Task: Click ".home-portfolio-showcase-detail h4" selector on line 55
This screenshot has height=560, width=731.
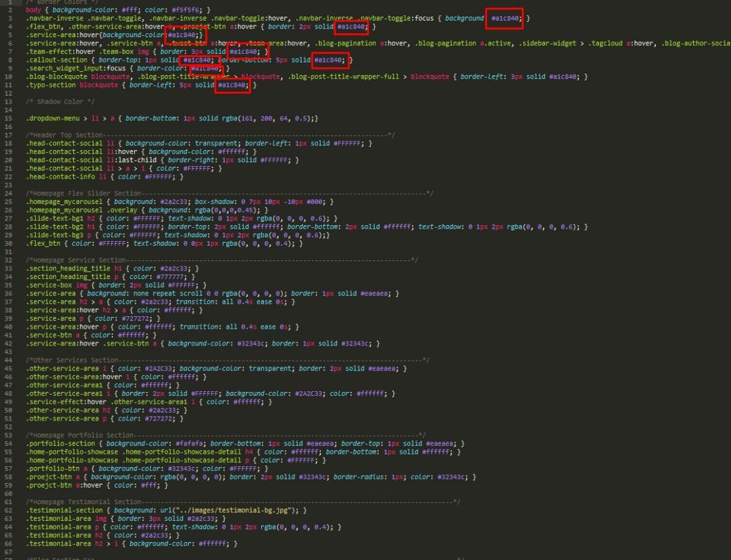Action: (x=187, y=453)
